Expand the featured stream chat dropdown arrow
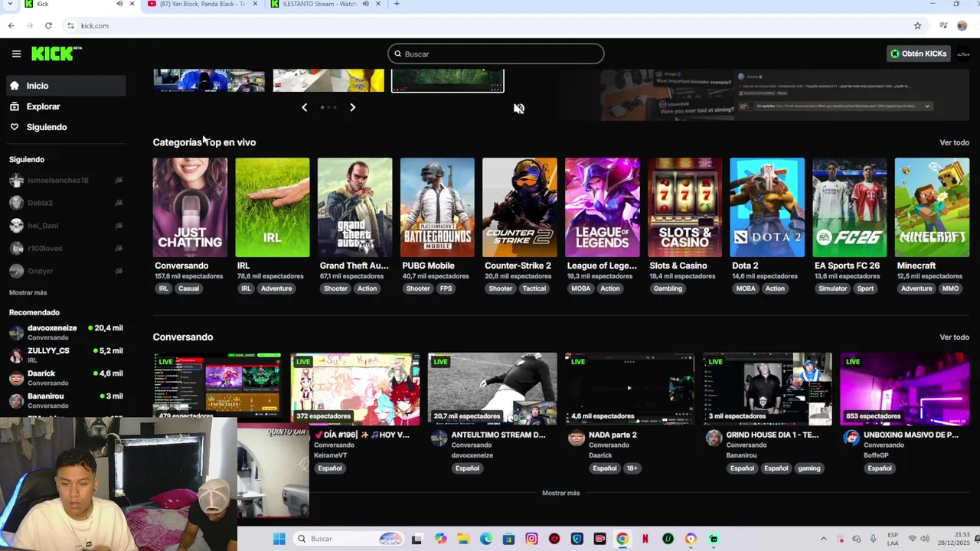The image size is (980, 551). tap(927, 106)
